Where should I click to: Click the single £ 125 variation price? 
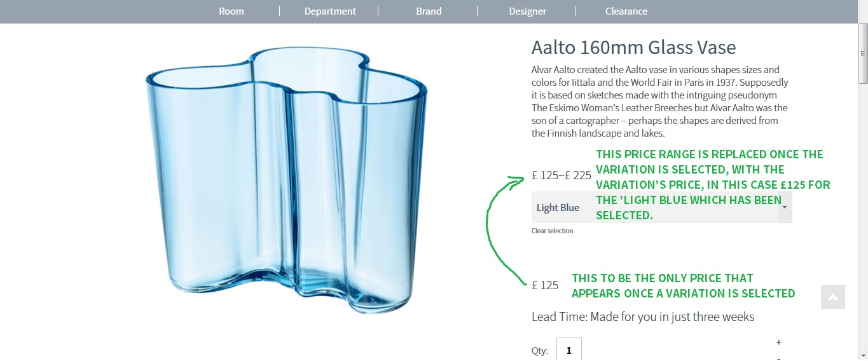coord(545,285)
